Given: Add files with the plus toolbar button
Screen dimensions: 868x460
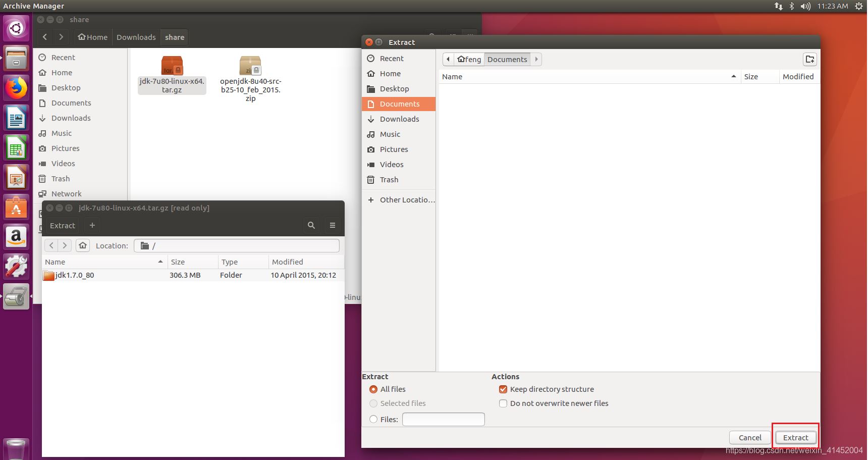Looking at the screenshot, I should [92, 226].
